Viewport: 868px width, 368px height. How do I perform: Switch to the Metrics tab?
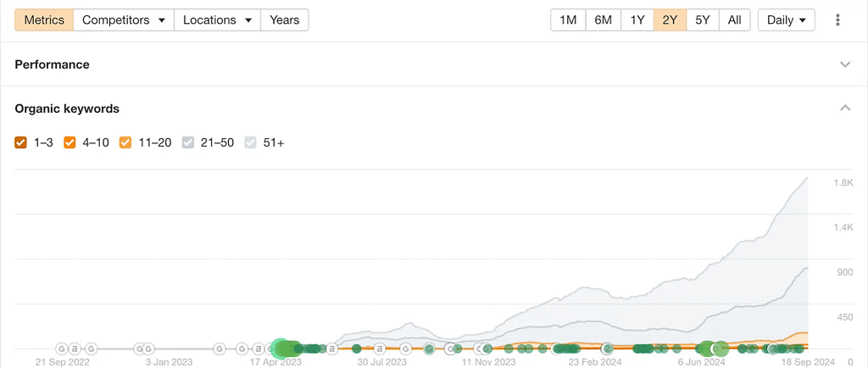(x=44, y=20)
